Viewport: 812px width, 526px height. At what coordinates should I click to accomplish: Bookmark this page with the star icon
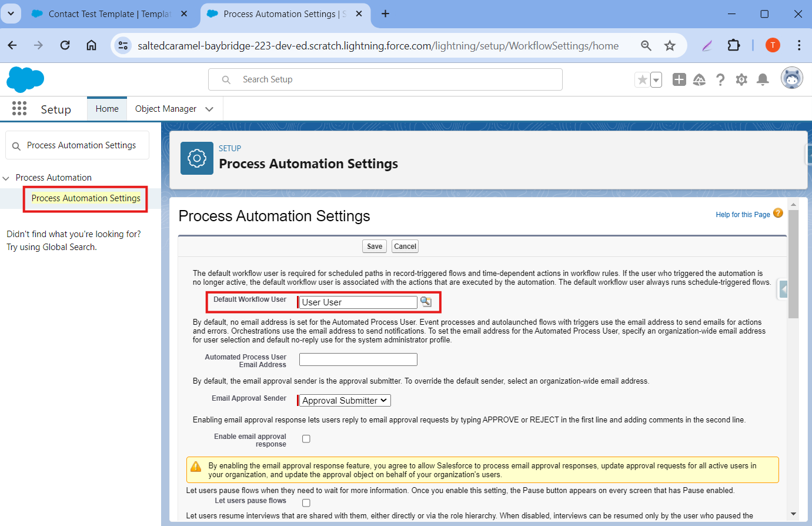coord(670,45)
